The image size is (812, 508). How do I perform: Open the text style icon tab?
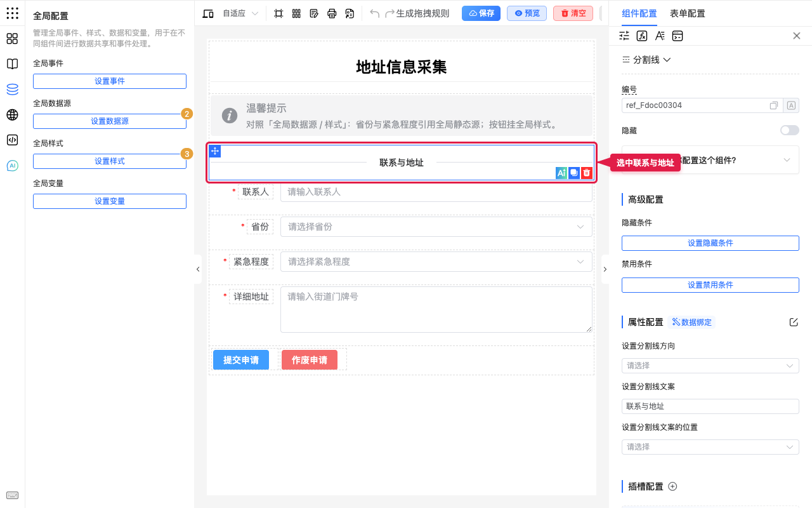click(660, 36)
